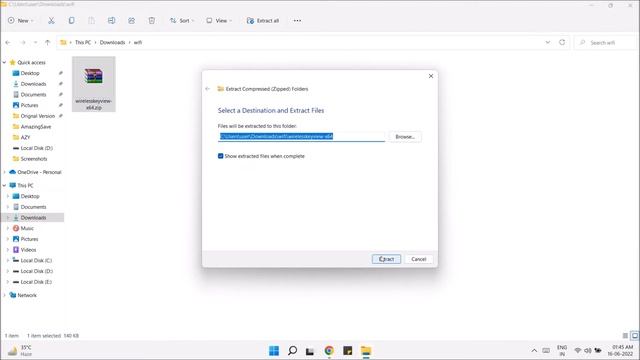Image resolution: width=640 pixels, height=360 pixels.
Task: Click 'Downloads' in address breadcrumb
Action: click(x=112, y=42)
